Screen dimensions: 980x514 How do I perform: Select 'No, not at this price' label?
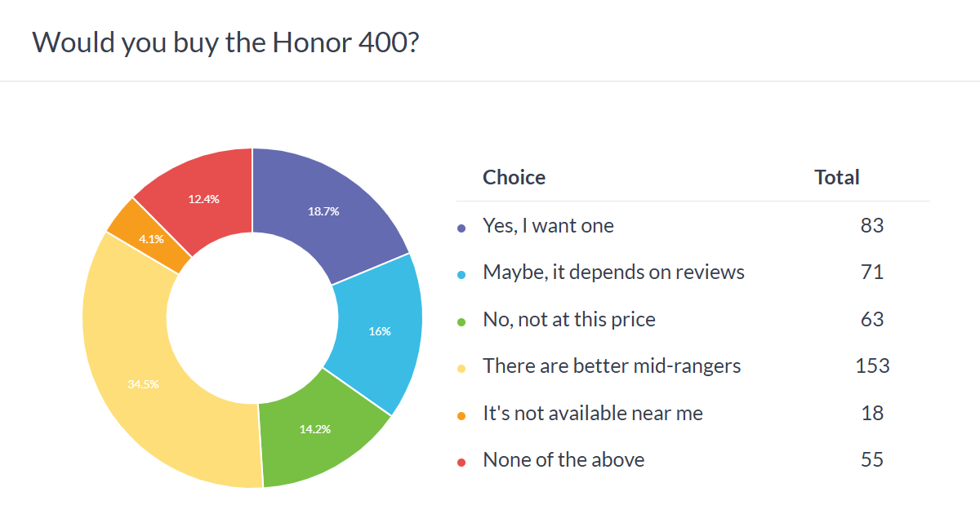pyautogui.click(x=569, y=319)
